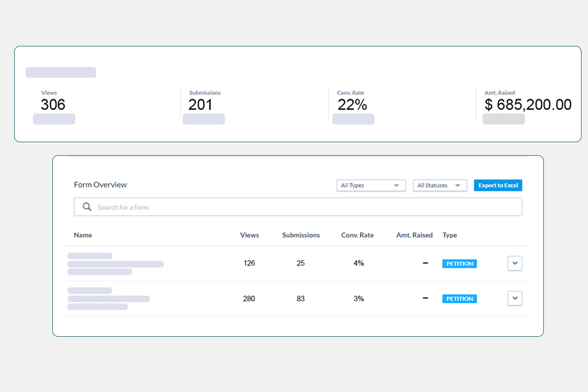Type in the Search for a form field
Image resolution: width=588 pixels, height=392 pixels.
[x=306, y=207]
